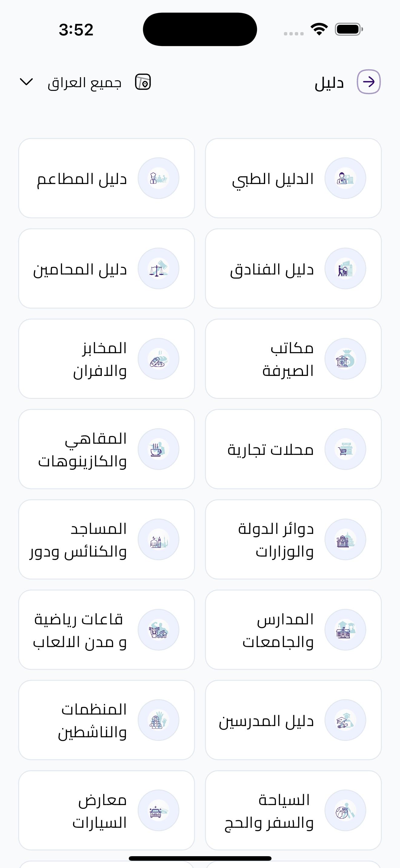Select السياحة والسفر والحج card
400x868 pixels.
tap(293, 810)
